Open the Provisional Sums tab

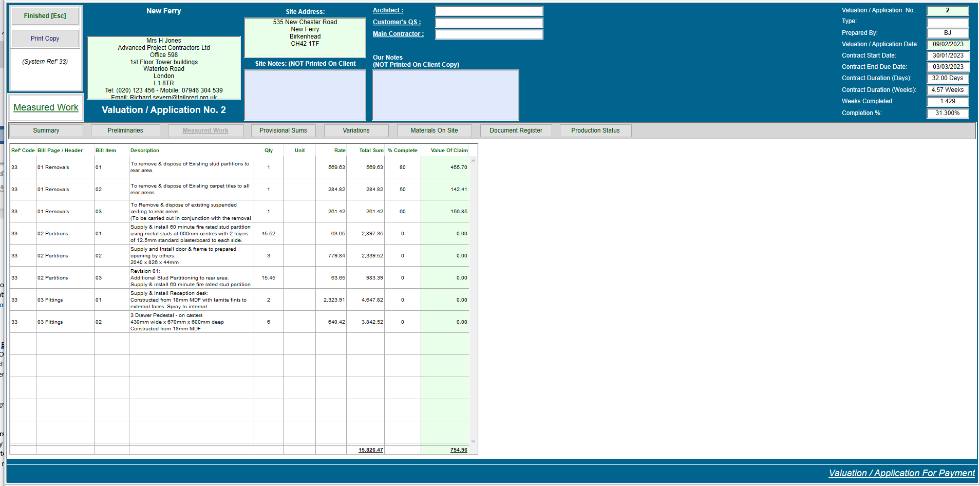(x=283, y=130)
